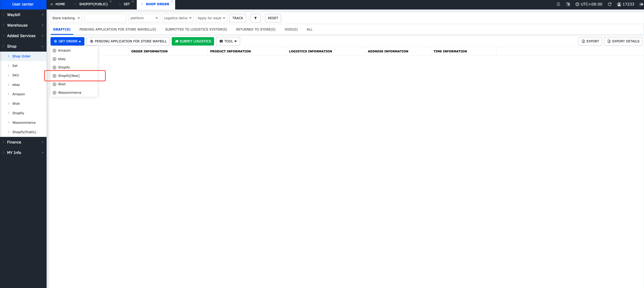This screenshot has width=644, height=288.
Task: Click the home icon on HOME tab
Action: tap(52, 4)
